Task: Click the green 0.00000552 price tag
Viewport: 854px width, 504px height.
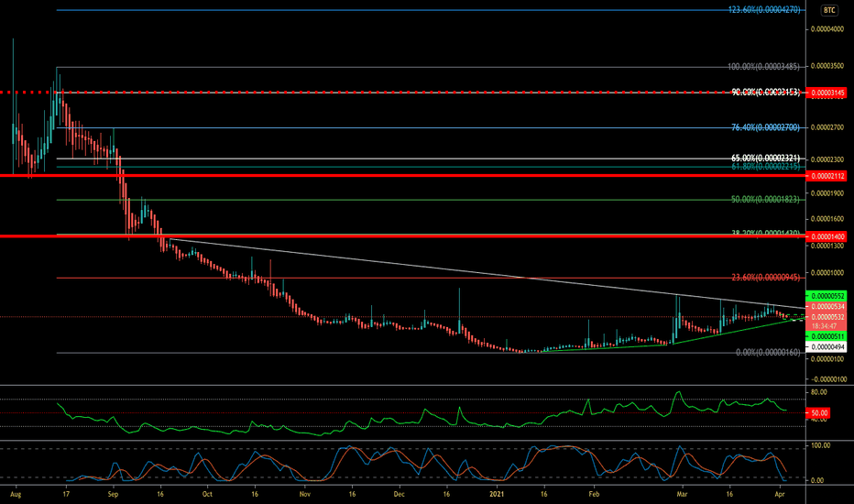Action: [x=827, y=296]
